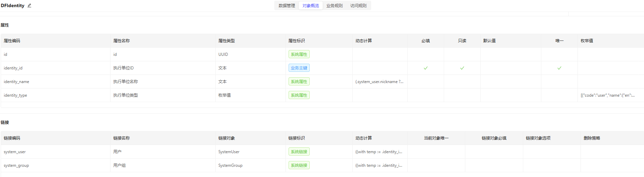The height and width of the screenshot is (177, 644).
Task: Click the (.system_user.nickname formula cell
Action: point(379,81)
